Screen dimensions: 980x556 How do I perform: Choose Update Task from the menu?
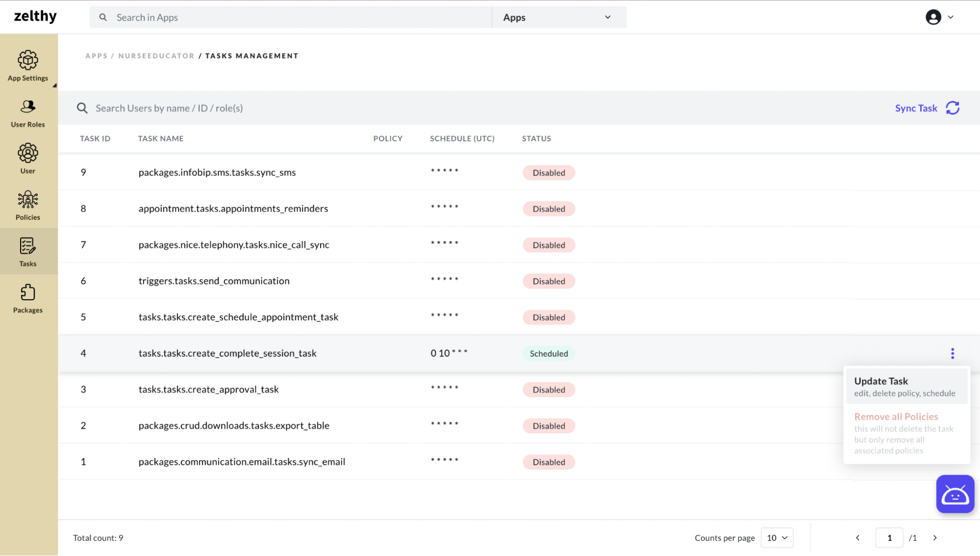(x=906, y=387)
